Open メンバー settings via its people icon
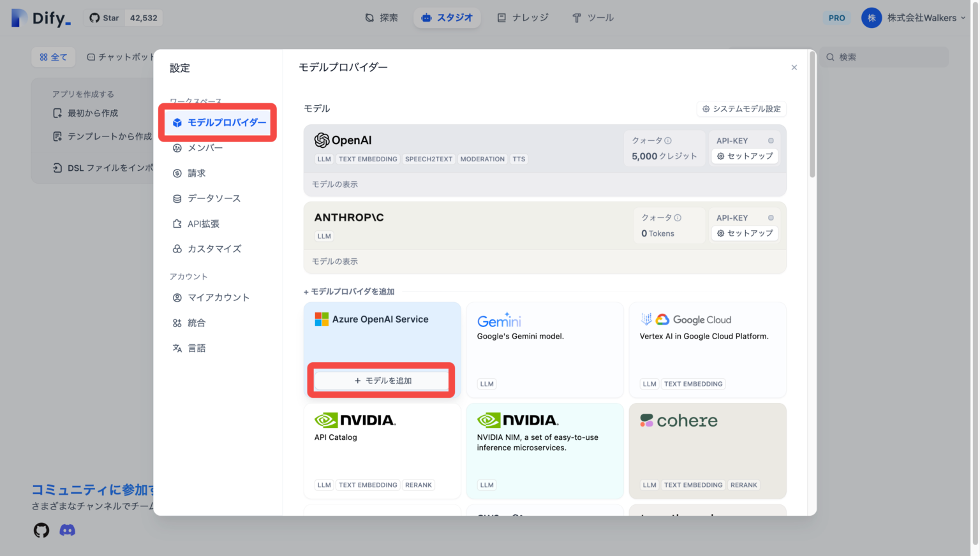Image resolution: width=980 pixels, height=556 pixels. coord(177,147)
